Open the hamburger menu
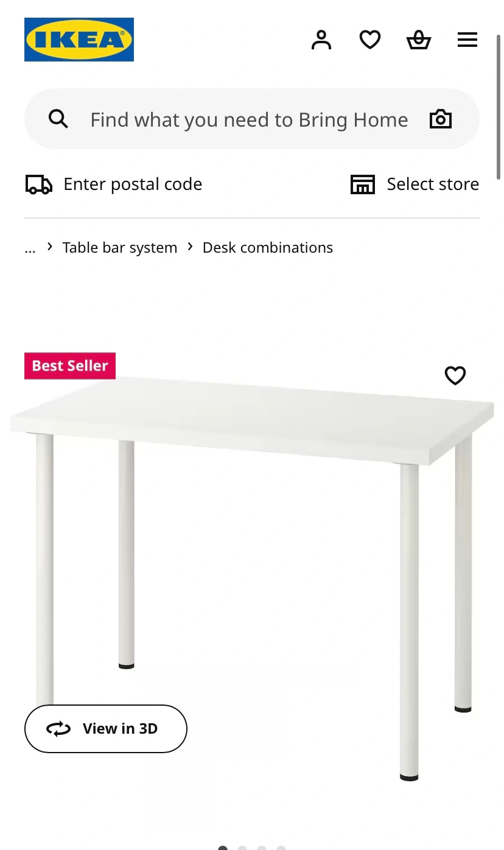The height and width of the screenshot is (850, 504). [x=467, y=40]
